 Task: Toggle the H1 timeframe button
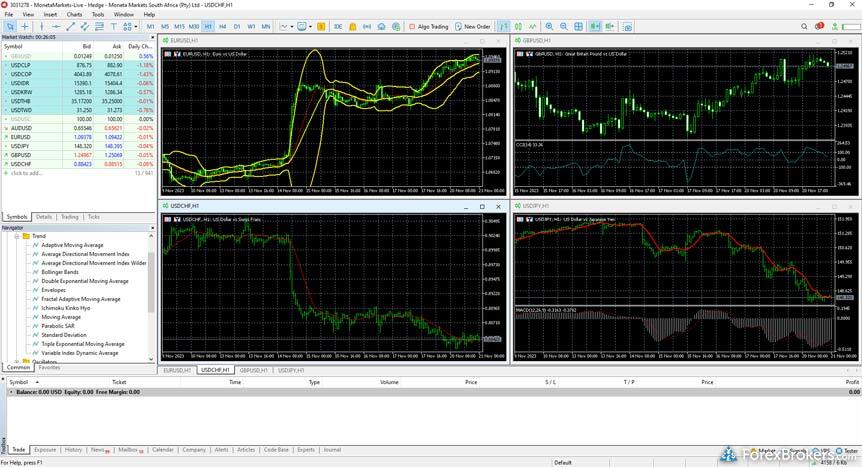[x=208, y=26]
